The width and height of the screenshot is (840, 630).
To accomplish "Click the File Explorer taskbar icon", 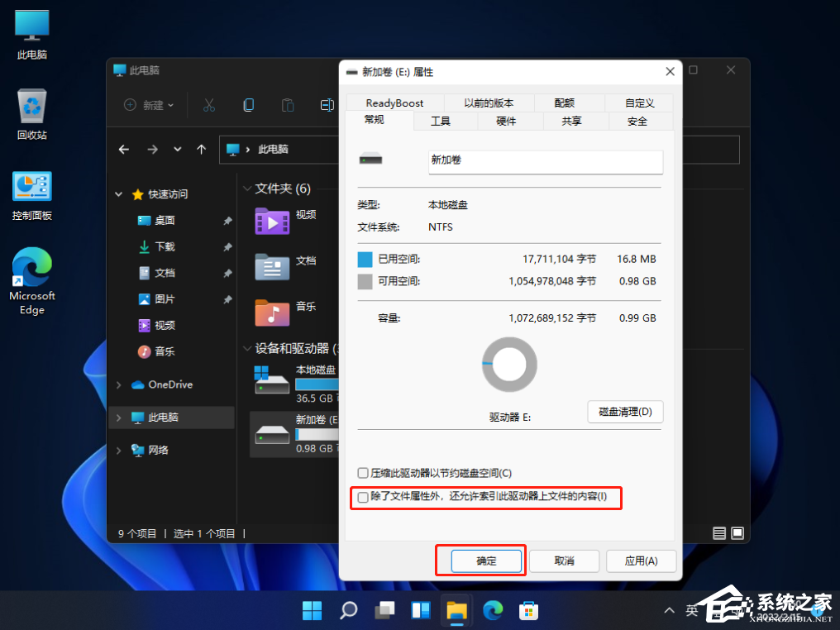I will coord(457,610).
